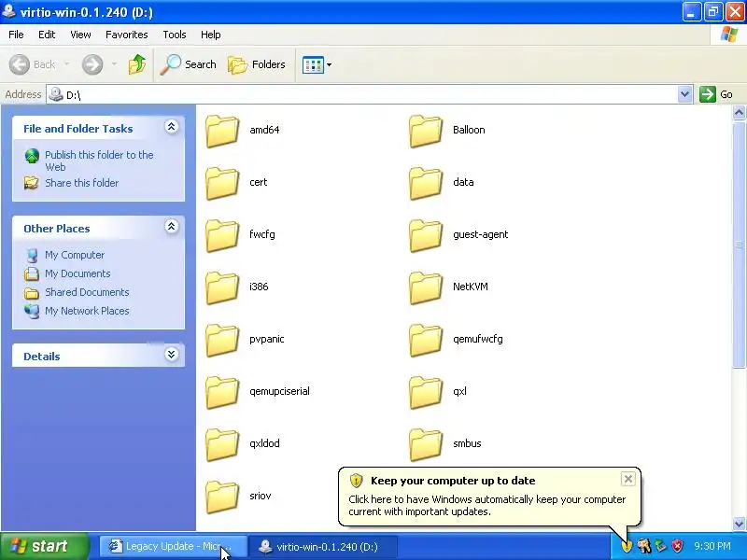This screenshot has width=747, height=560.
Task: Select the qemupciserial folder icon
Action: click(222, 393)
